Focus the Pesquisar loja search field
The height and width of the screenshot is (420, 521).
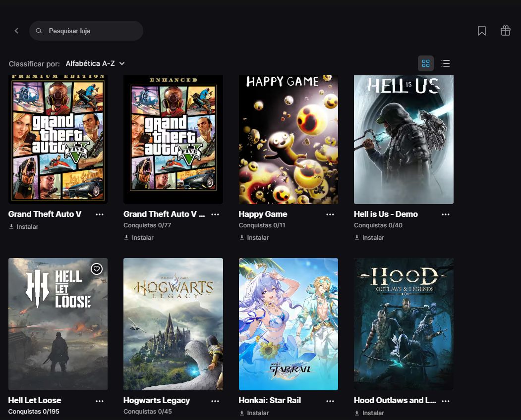(86, 31)
